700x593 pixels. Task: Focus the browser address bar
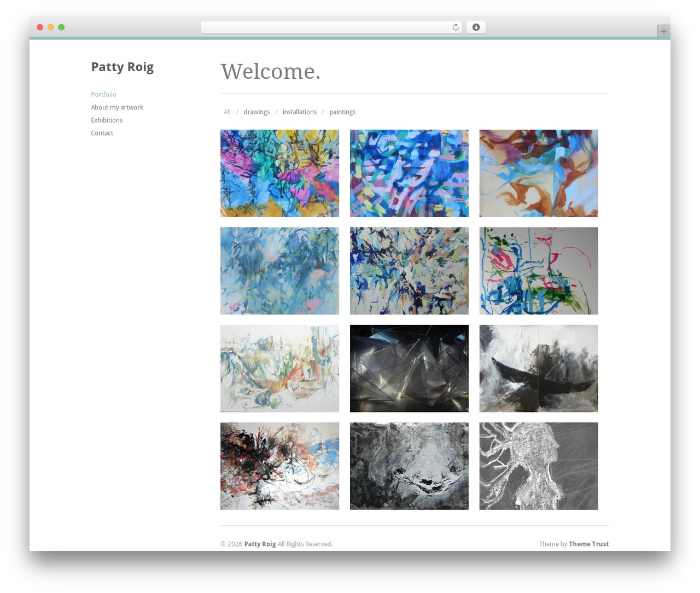tap(331, 27)
